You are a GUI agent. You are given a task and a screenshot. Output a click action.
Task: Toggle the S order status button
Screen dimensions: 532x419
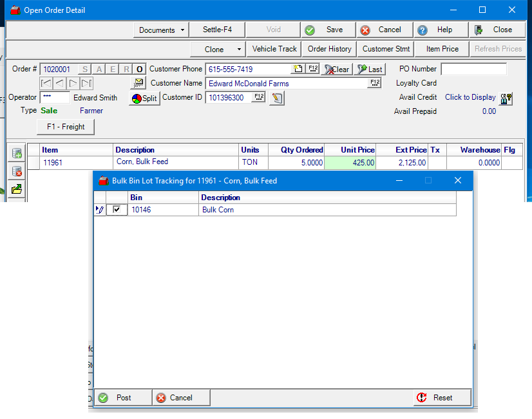coord(85,69)
